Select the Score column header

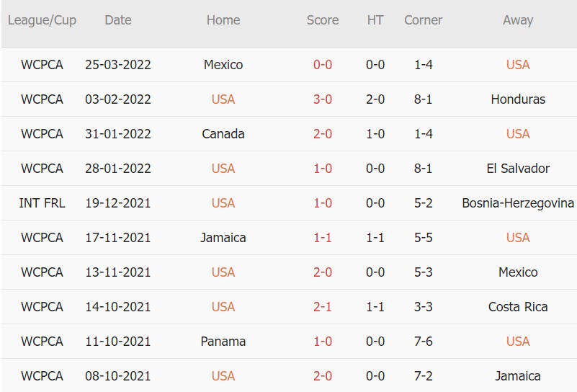(323, 20)
